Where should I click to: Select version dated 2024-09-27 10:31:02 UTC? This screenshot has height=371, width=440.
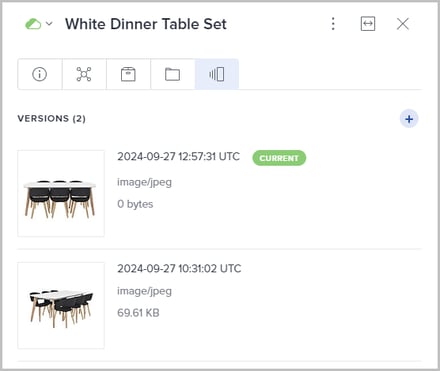pyautogui.click(x=179, y=268)
